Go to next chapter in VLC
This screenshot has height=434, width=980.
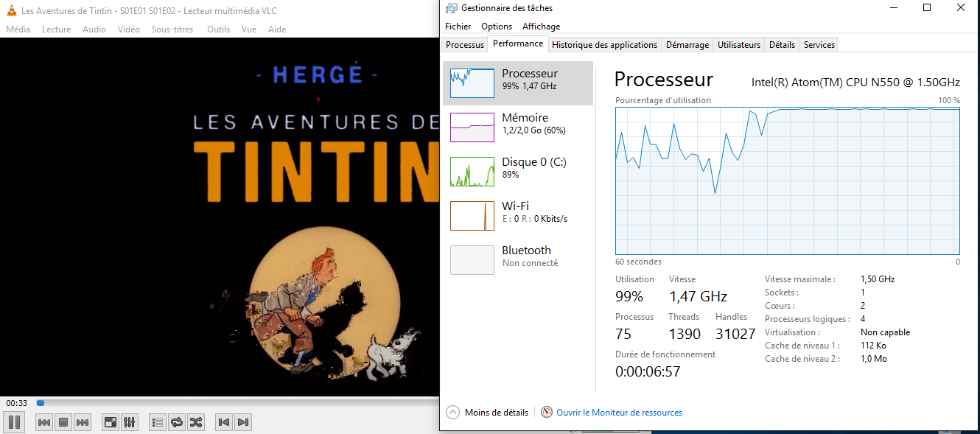tap(243, 422)
